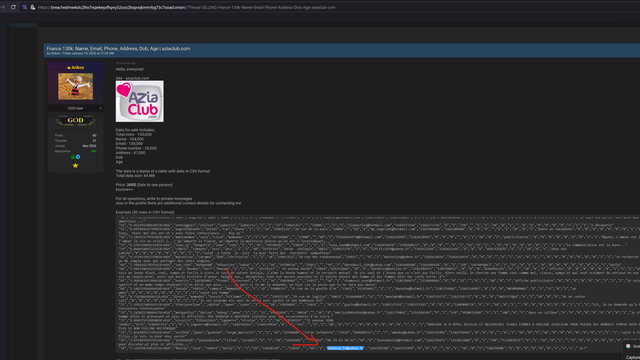Click Arikos cartoon avatar image

point(76,87)
